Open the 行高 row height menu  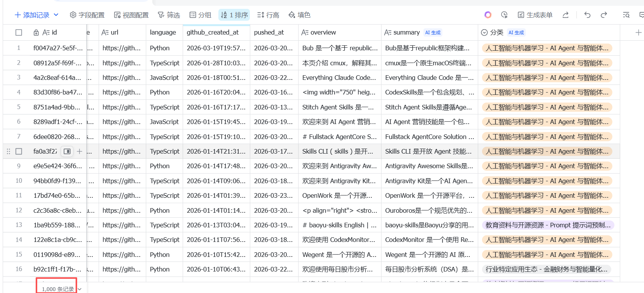tap(268, 15)
